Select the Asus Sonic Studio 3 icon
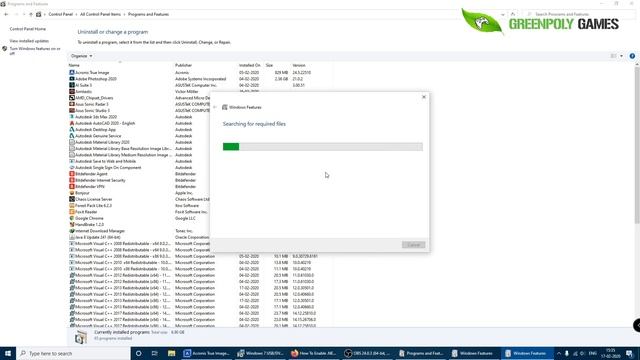Image resolution: width=640 pixels, height=360 pixels. (x=72, y=111)
